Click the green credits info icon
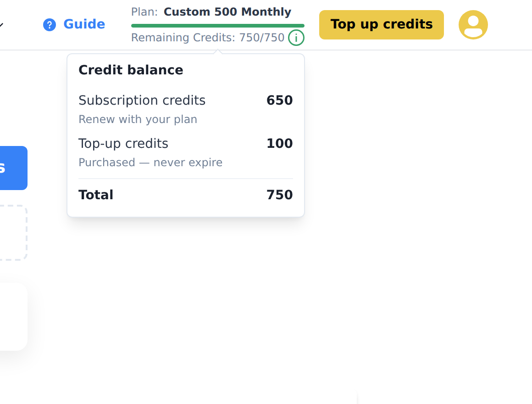 click(296, 37)
